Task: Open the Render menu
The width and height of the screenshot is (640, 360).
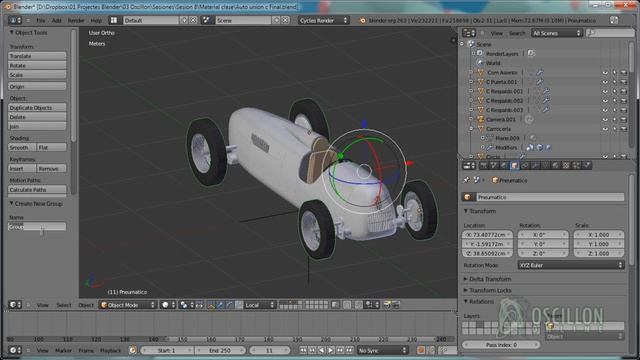Action: (x=76, y=20)
